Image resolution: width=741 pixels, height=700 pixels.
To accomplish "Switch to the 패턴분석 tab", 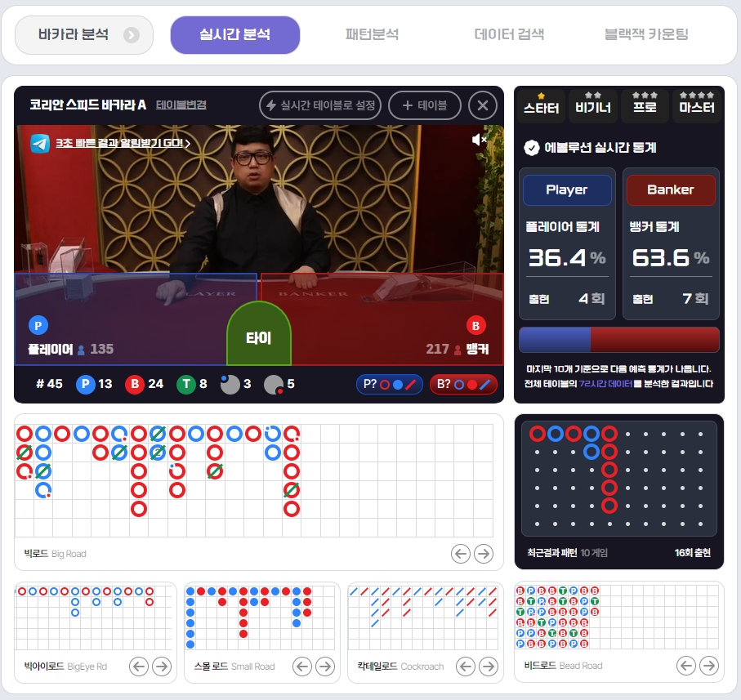I will coord(372,35).
